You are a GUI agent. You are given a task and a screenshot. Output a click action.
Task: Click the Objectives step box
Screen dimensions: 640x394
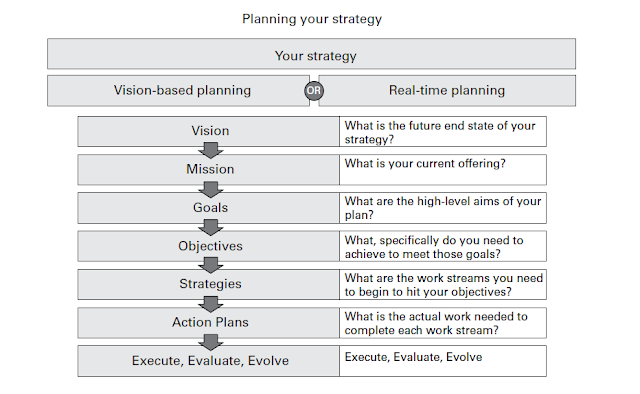pyautogui.click(x=209, y=246)
